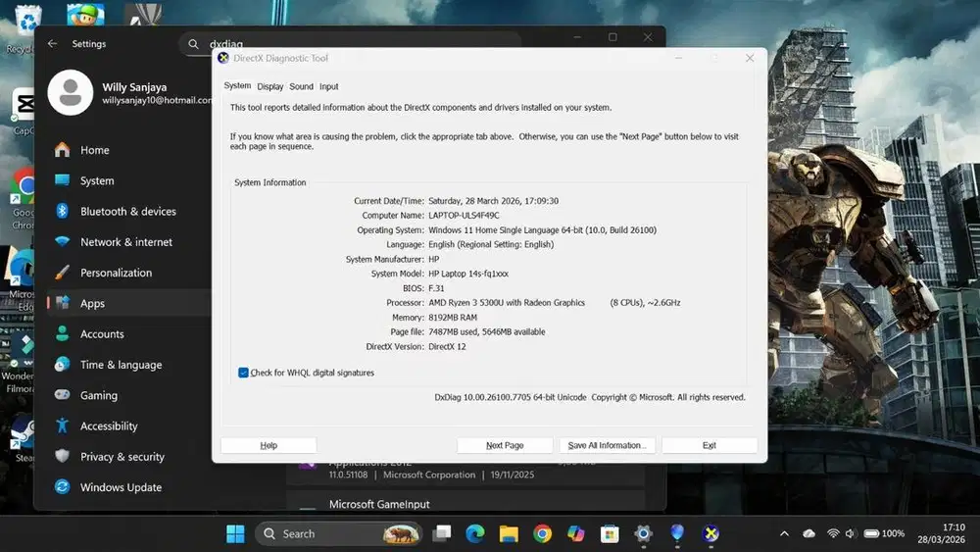Close the DirectX Diagnostic Tool window

pos(750,58)
